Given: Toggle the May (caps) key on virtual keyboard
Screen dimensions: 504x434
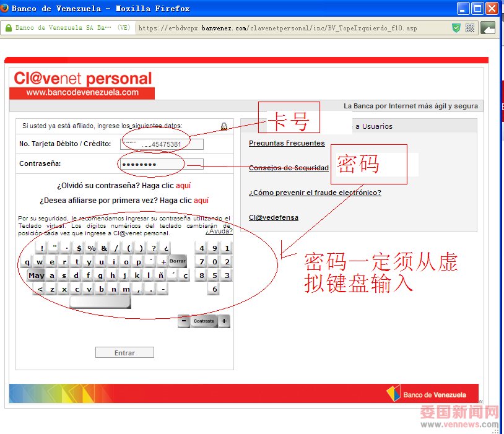Looking at the screenshot, I should point(36,276).
